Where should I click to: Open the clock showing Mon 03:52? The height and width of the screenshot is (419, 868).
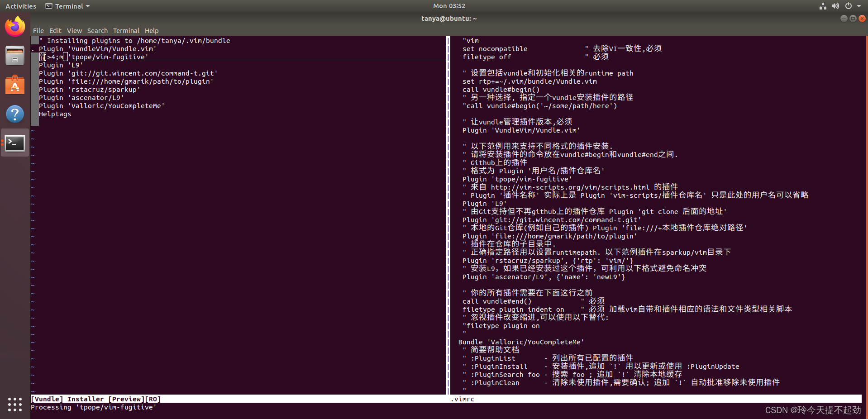click(x=449, y=6)
